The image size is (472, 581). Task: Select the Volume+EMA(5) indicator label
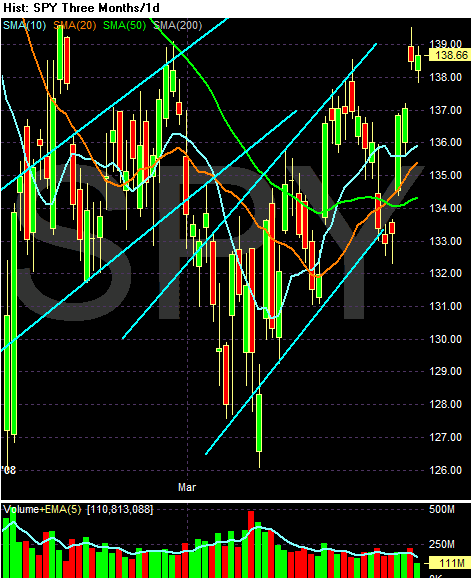pyautogui.click(x=42, y=509)
